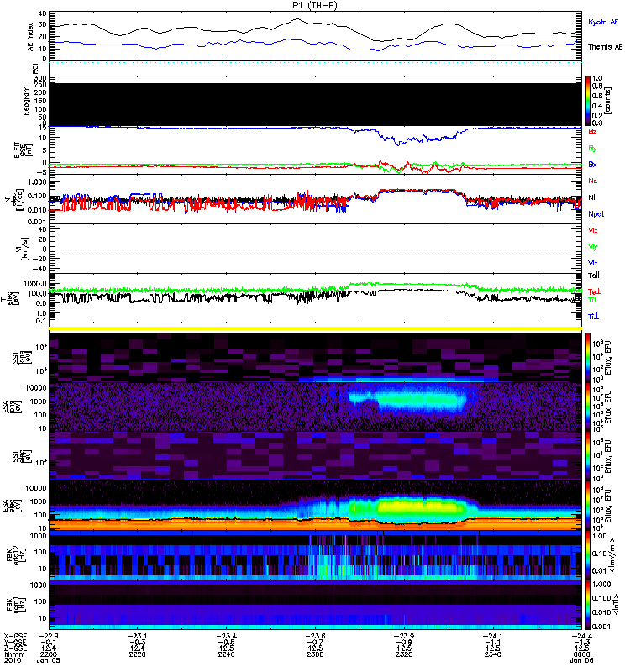This screenshot has width=630, height=672.
Task: Click the -23.6 X-GSE position value
Action: (316, 636)
